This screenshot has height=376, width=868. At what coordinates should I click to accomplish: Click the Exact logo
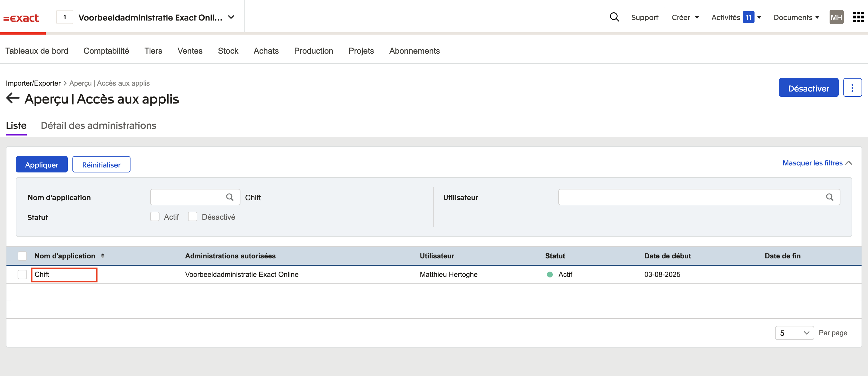(21, 18)
